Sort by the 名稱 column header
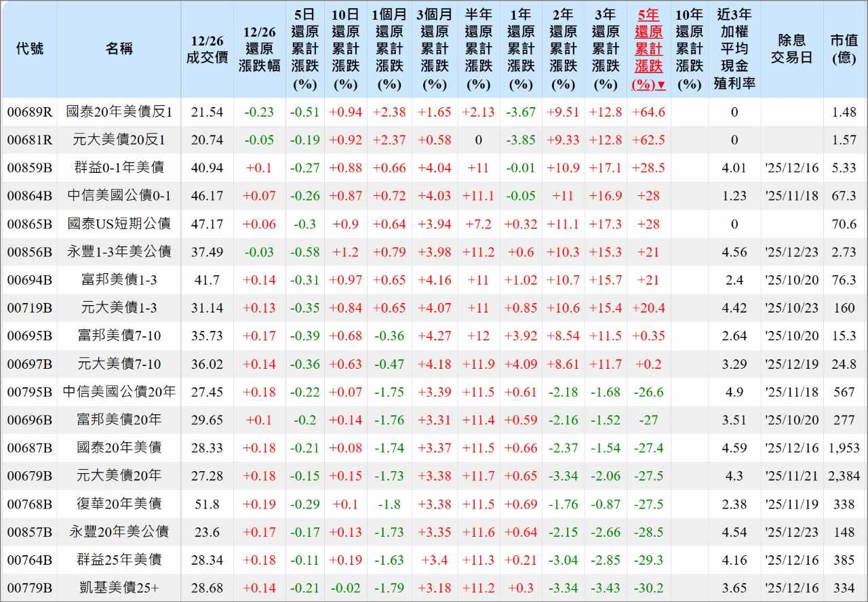 point(119,49)
